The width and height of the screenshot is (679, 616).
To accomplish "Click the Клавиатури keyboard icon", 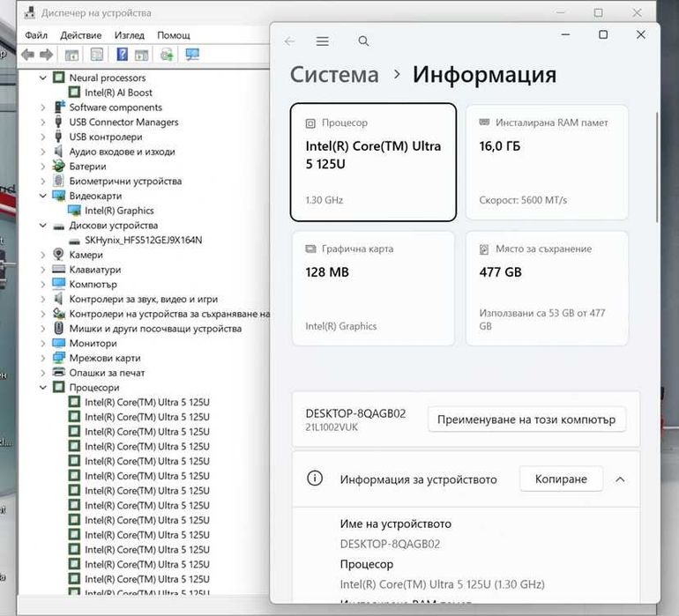I will (x=58, y=270).
